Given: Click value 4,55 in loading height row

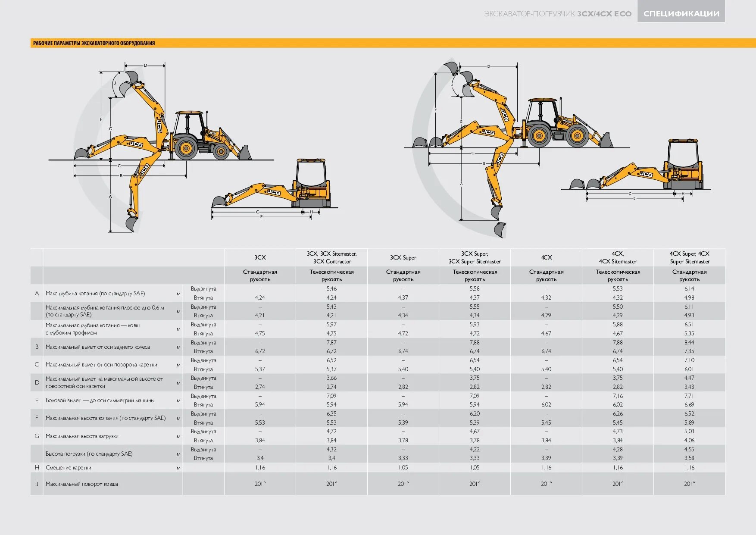Looking at the screenshot, I should pyautogui.click(x=689, y=449).
